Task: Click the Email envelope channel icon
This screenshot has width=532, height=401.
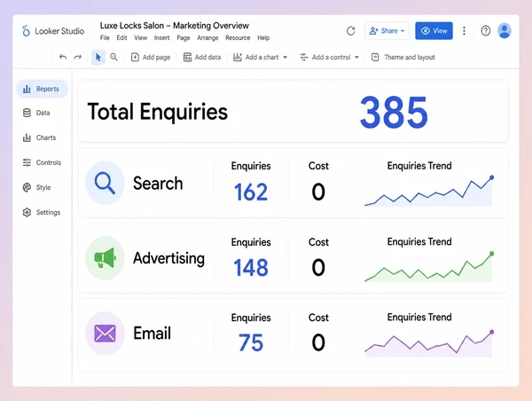Action: point(105,333)
